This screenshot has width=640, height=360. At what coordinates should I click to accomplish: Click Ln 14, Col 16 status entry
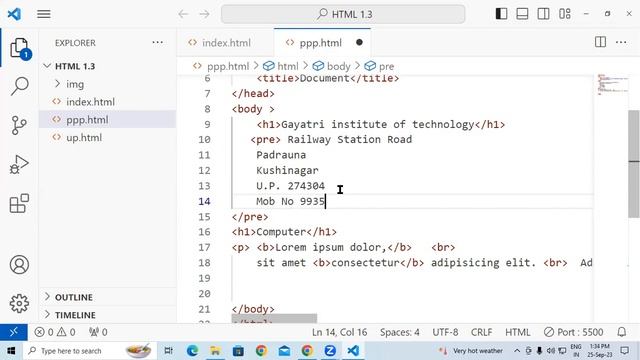tap(340, 332)
